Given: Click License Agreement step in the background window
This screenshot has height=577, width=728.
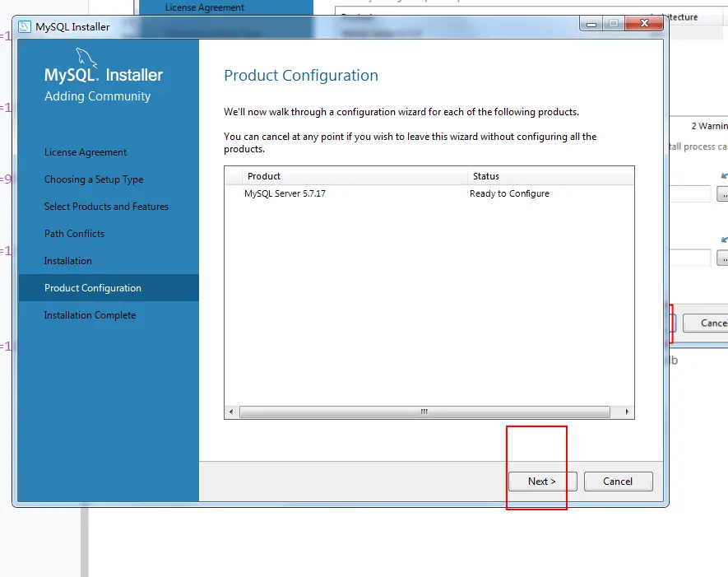Looking at the screenshot, I should point(204,7).
